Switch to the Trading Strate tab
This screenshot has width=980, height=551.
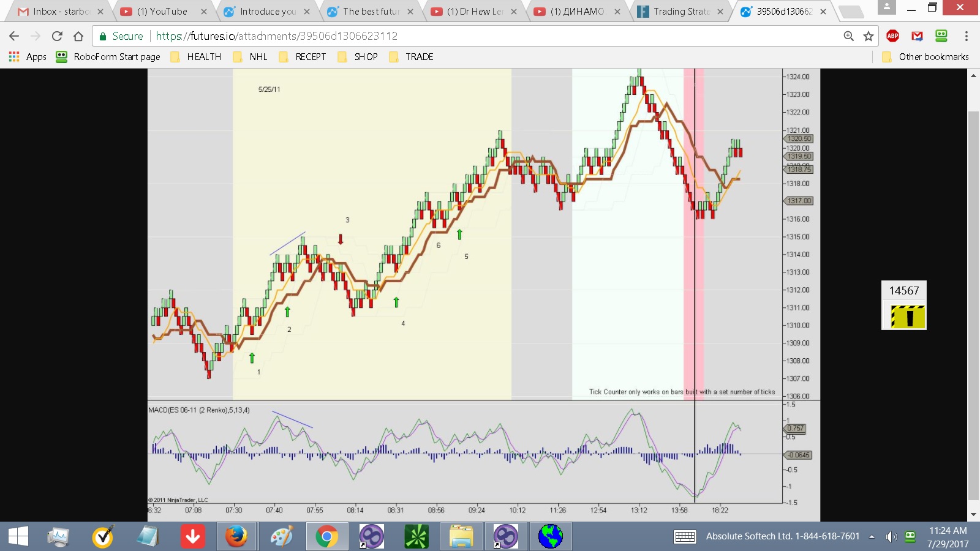click(x=679, y=12)
